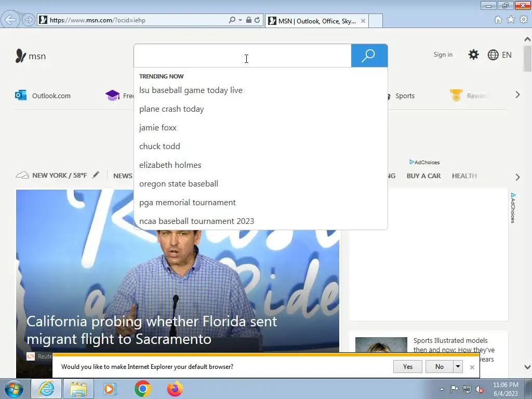
Task: Click the purple graduation cap icon
Action: (x=112, y=96)
